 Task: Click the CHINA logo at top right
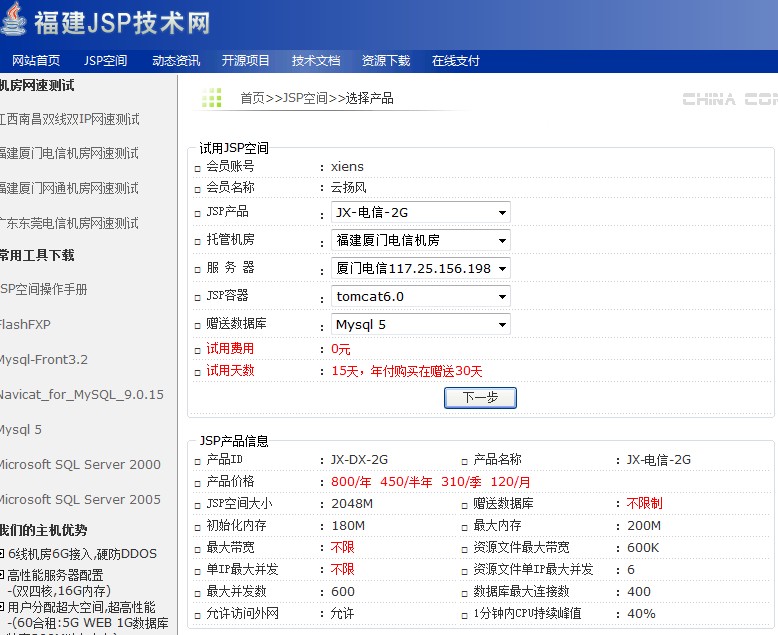(x=729, y=99)
